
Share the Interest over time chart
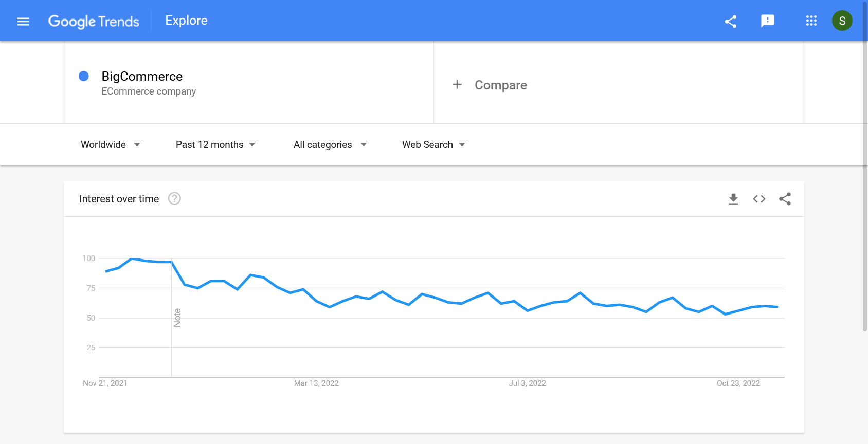785,199
